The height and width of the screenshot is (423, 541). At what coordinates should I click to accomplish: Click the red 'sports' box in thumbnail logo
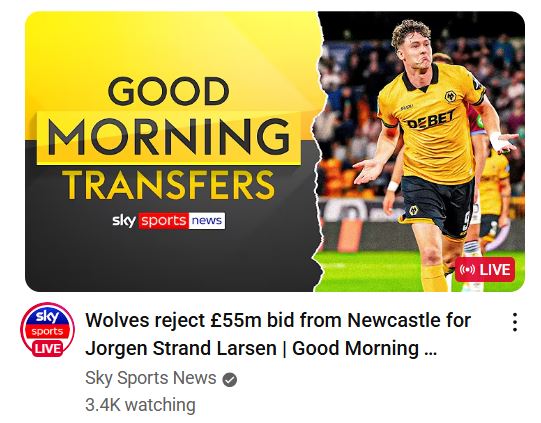[x=164, y=221]
